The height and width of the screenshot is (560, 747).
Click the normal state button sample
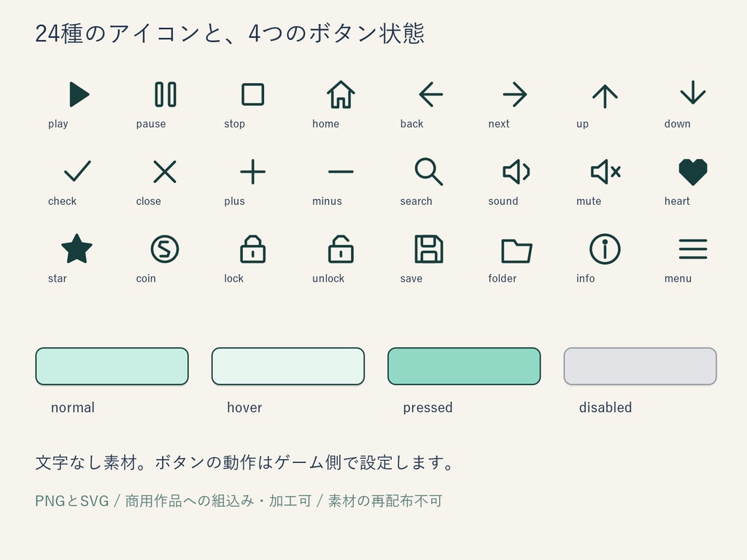click(x=112, y=366)
